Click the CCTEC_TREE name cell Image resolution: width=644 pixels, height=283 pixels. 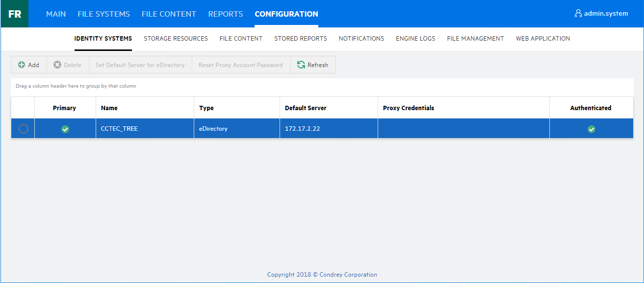(x=145, y=129)
